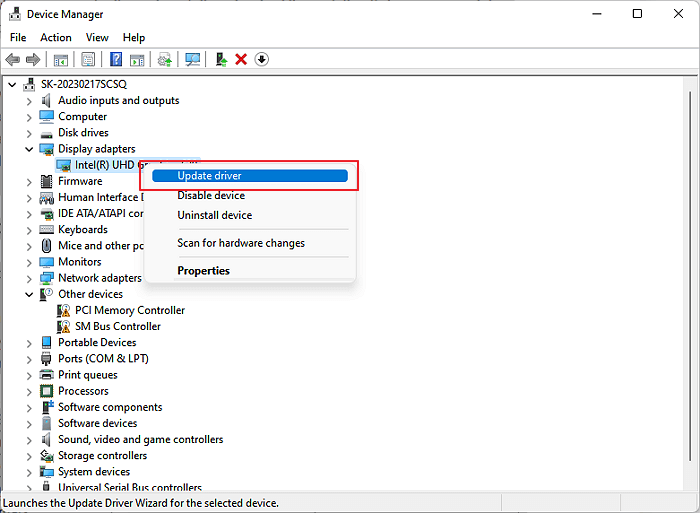This screenshot has width=700, height=513.
Task: Collapse the SK-20230217SCSQ root node
Action: tap(12, 84)
